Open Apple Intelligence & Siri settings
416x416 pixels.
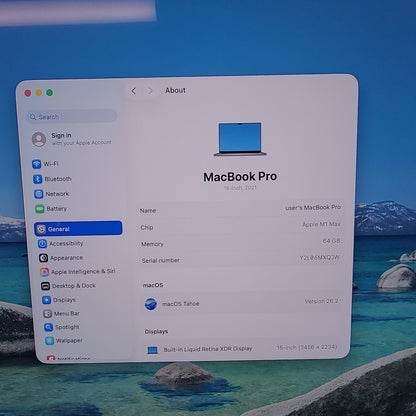pos(78,272)
